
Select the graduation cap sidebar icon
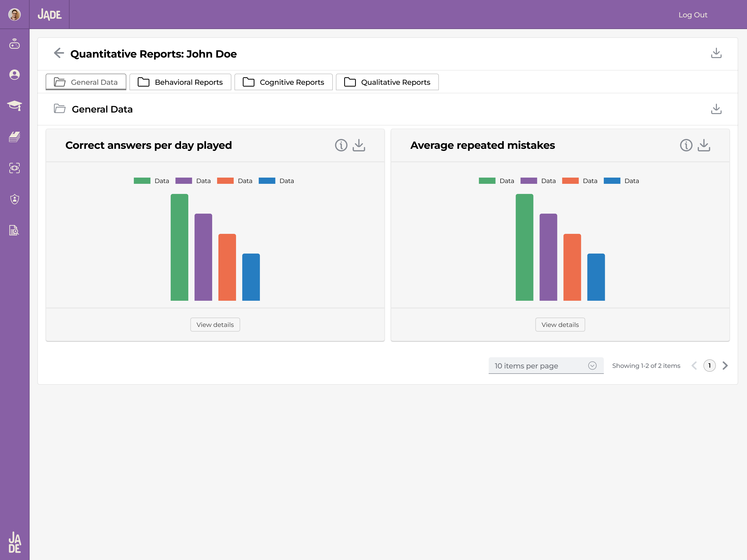[15, 106]
